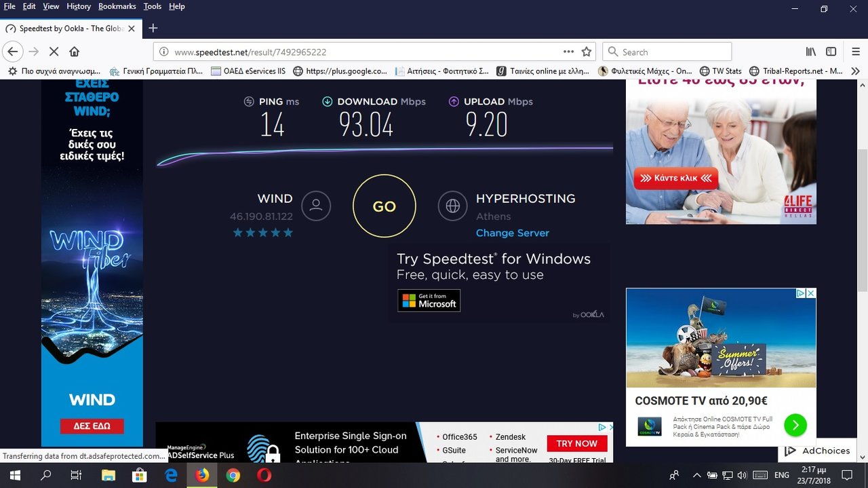
Task: Click the DOWNLOAD Mbps result icon
Action: coord(328,101)
